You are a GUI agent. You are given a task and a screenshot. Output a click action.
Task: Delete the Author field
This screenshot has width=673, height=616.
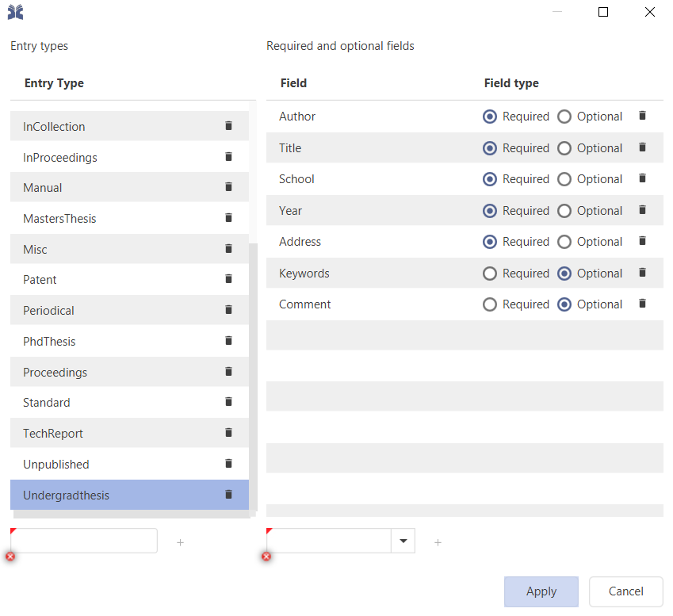click(x=642, y=116)
